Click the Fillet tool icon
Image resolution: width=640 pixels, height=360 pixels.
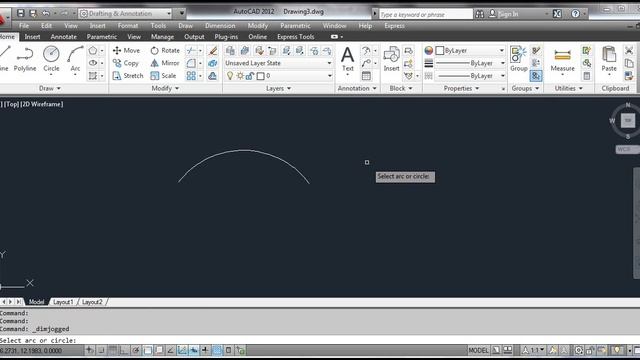tap(191, 63)
